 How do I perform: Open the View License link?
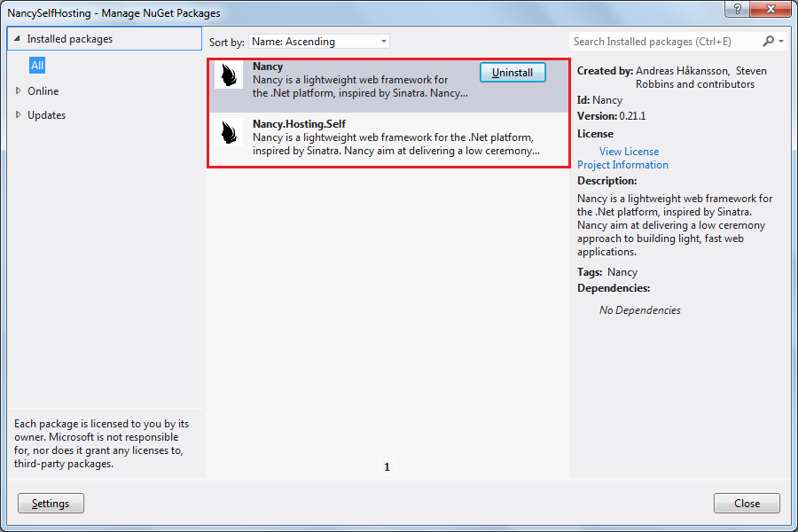[629, 152]
